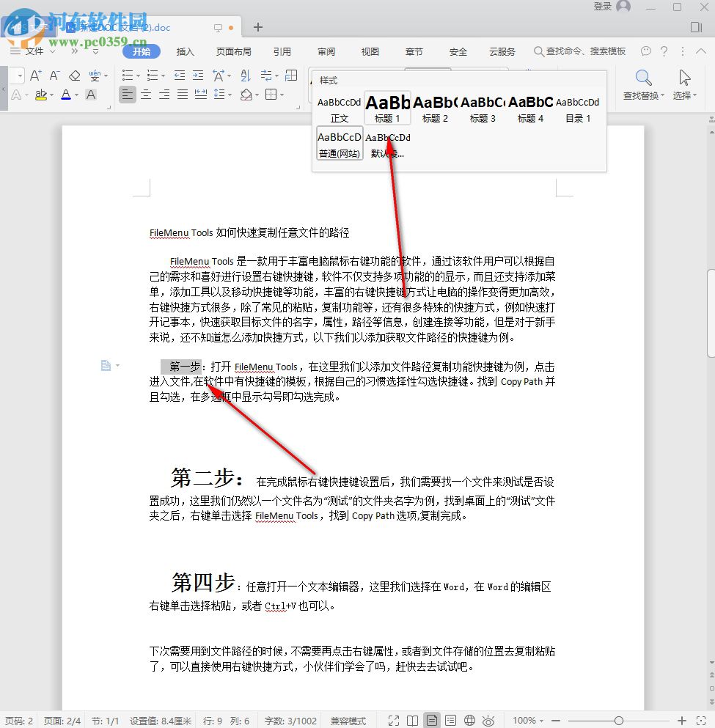Apply the 标题 1 heading style
Viewport: 715px width, 728px height.
pos(387,106)
